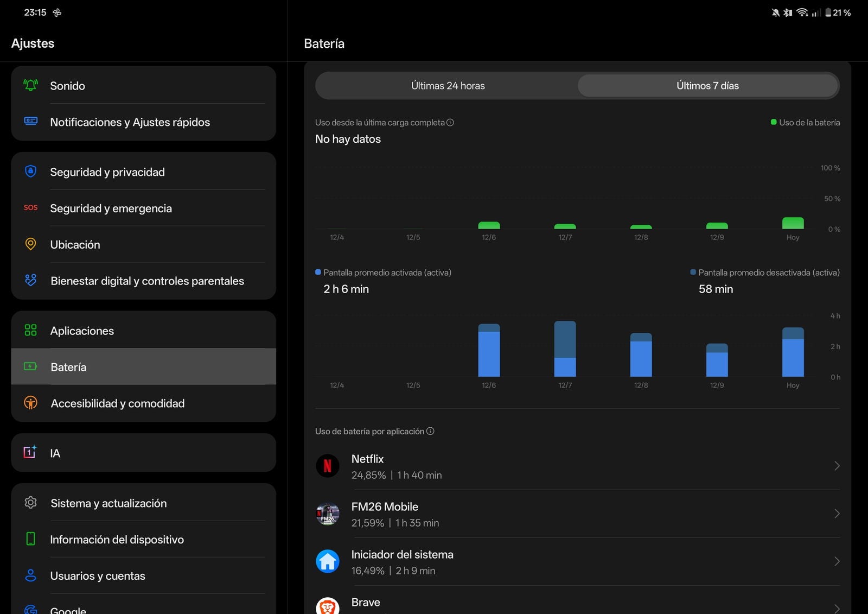Open Iniciador del sistema chevron arrow
The height and width of the screenshot is (614, 868).
837,561
